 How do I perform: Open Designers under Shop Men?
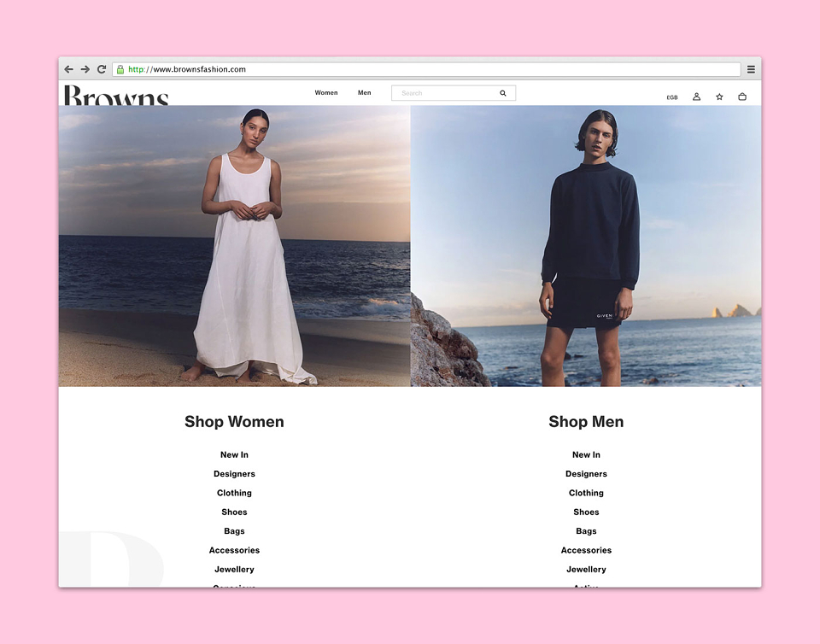coord(586,473)
